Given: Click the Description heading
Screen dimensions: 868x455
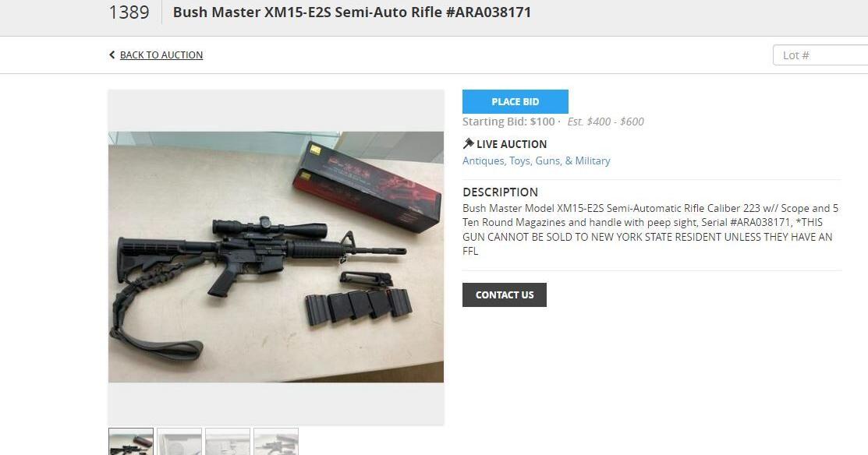Looking at the screenshot, I should click(501, 192).
